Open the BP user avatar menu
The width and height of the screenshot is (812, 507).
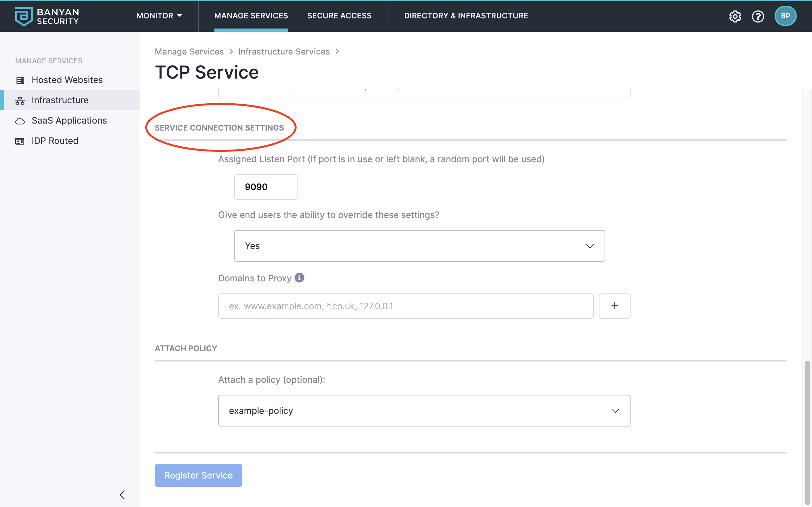[785, 16]
